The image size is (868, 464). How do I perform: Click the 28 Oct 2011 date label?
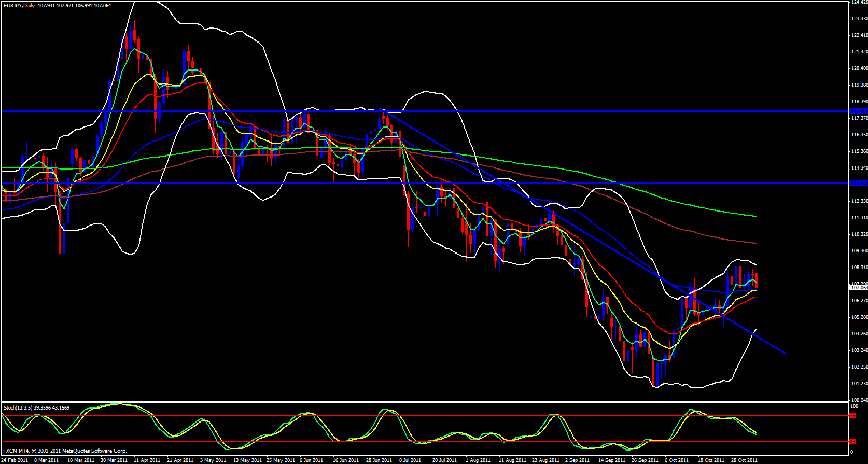(x=744, y=460)
